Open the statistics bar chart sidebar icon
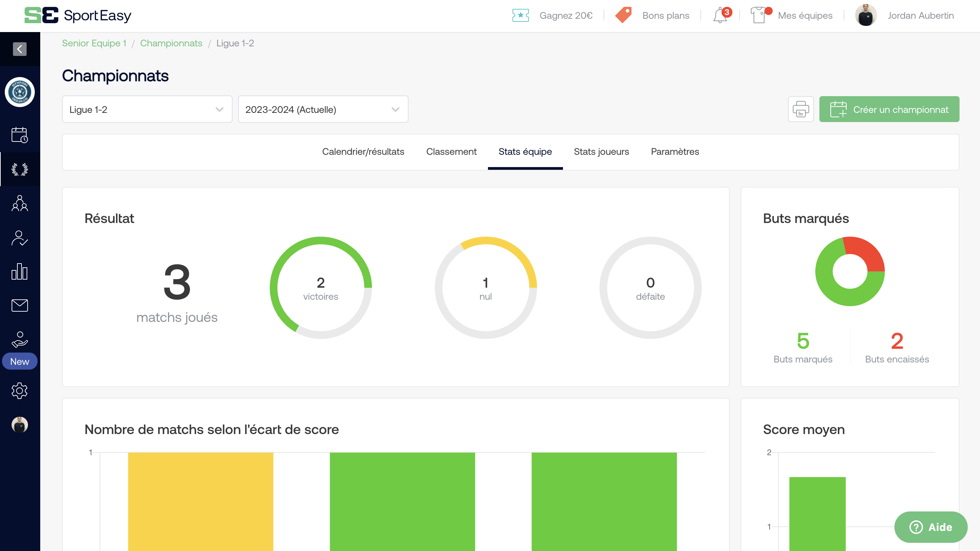 tap(20, 272)
